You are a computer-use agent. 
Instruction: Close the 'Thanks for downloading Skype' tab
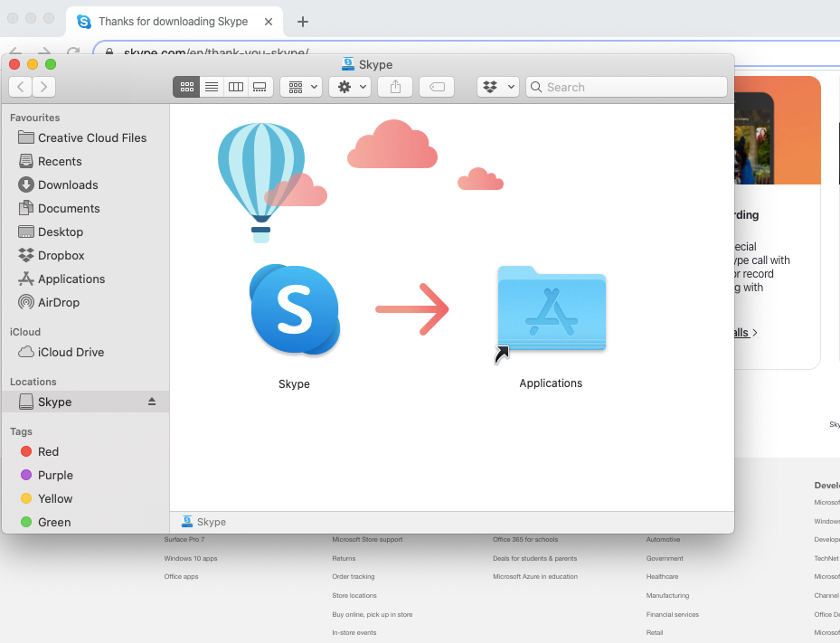(x=269, y=22)
